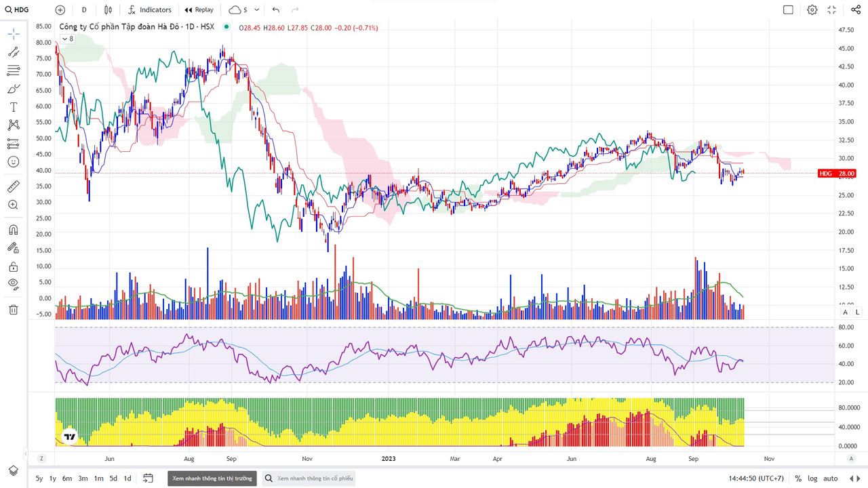Share the chart via publish icon

click(856, 10)
